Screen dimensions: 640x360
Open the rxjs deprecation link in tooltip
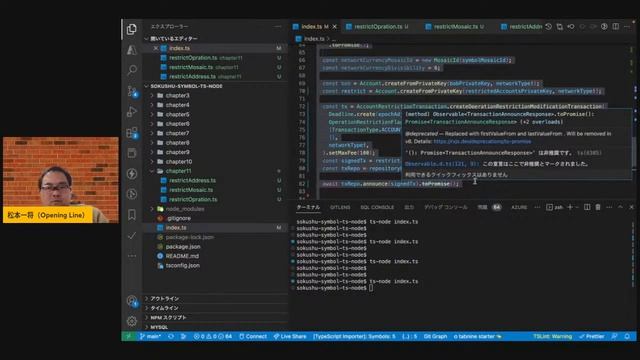click(482, 141)
